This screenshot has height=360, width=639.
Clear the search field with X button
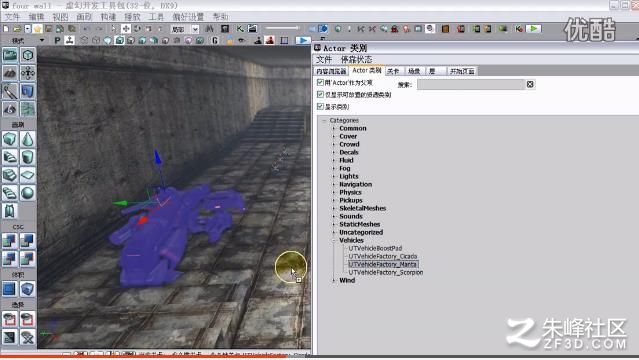coord(530,84)
